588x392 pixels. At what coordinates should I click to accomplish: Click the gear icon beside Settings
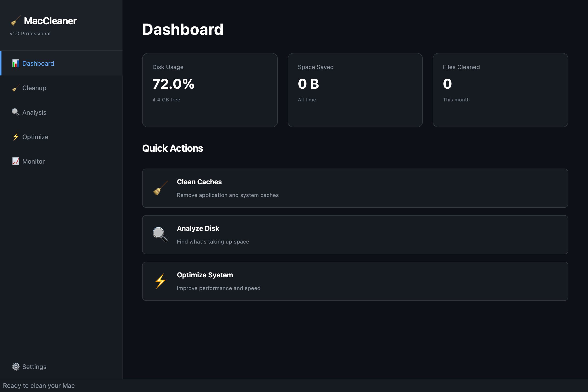tap(15, 367)
